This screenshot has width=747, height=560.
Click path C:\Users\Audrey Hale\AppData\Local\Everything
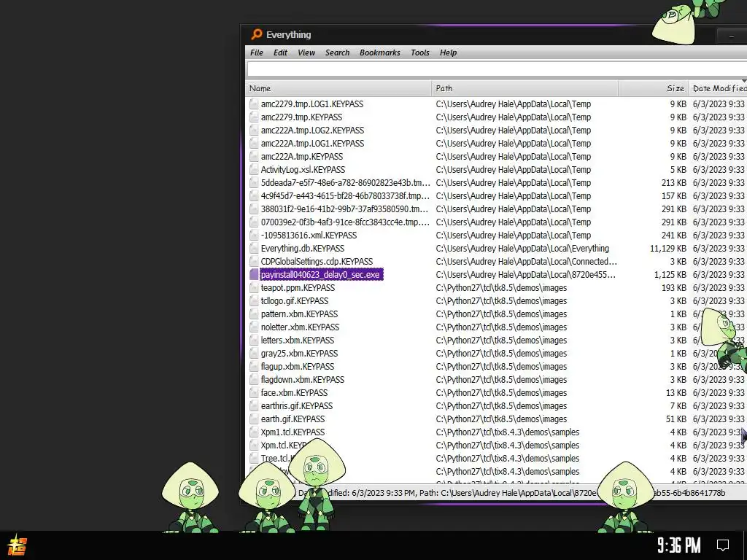522,248
